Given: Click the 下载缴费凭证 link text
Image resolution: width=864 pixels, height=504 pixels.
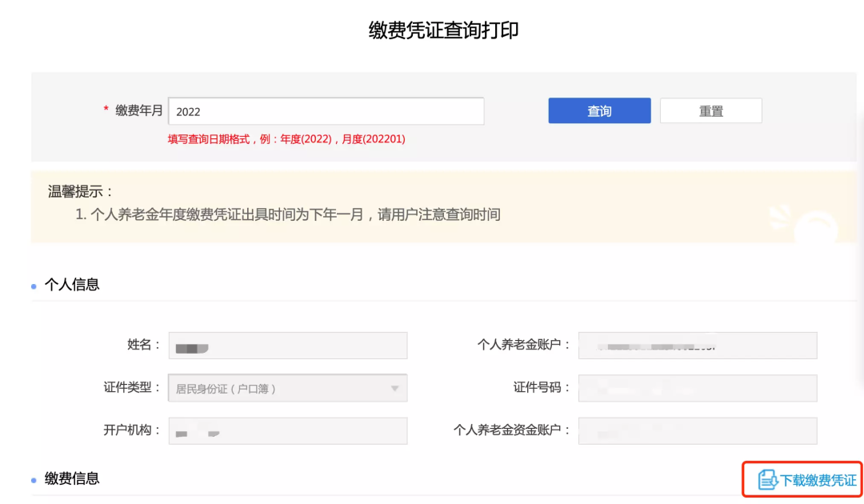Looking at the screenshot, I should point(818,480).
